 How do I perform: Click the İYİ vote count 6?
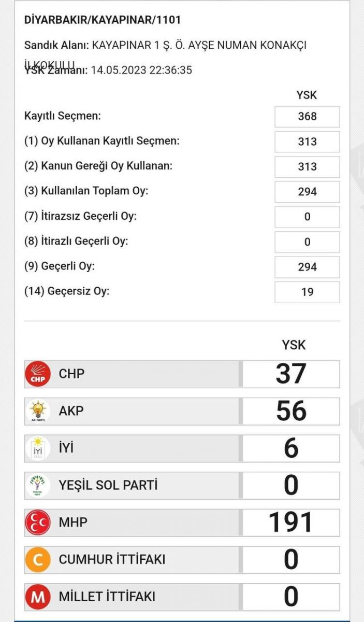291,448
